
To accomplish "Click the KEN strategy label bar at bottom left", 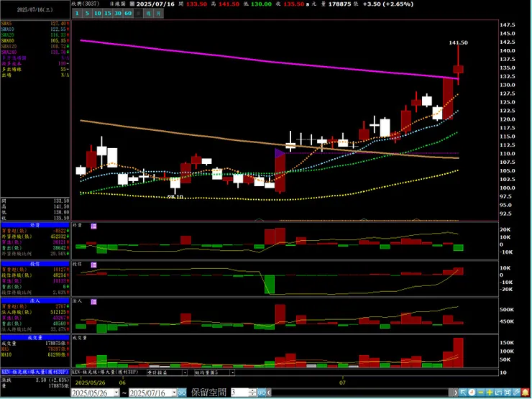I will click(x=35, y=372).
